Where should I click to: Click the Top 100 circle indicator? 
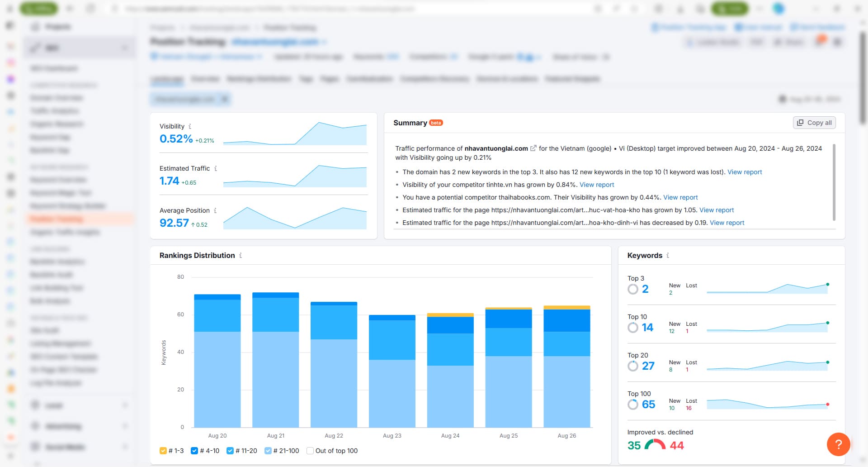tap(633, 405)
